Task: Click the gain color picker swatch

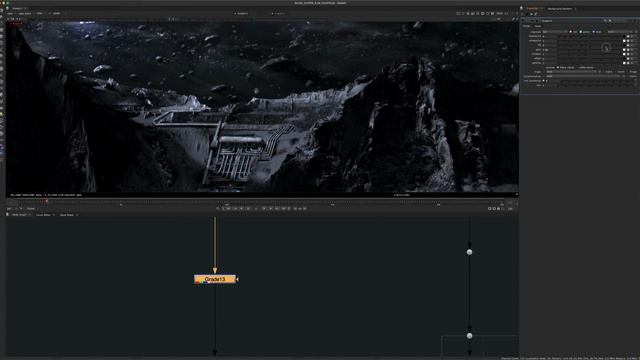Action: pos(624,50)
